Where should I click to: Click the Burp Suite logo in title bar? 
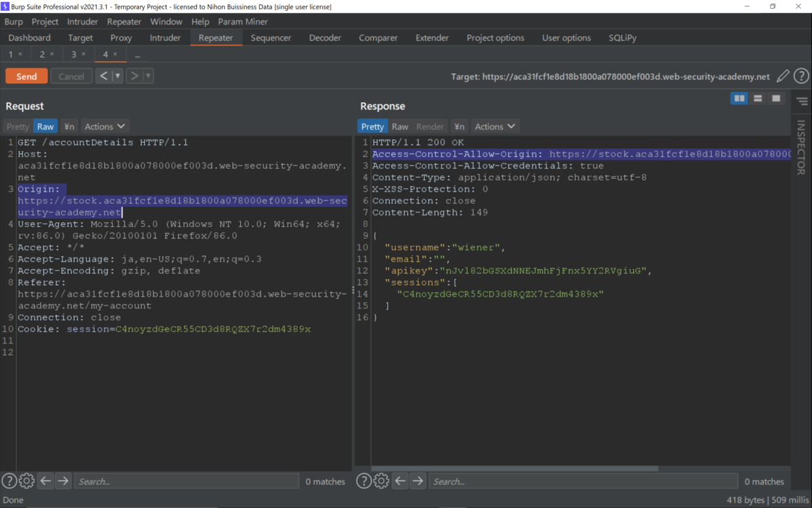5,6
